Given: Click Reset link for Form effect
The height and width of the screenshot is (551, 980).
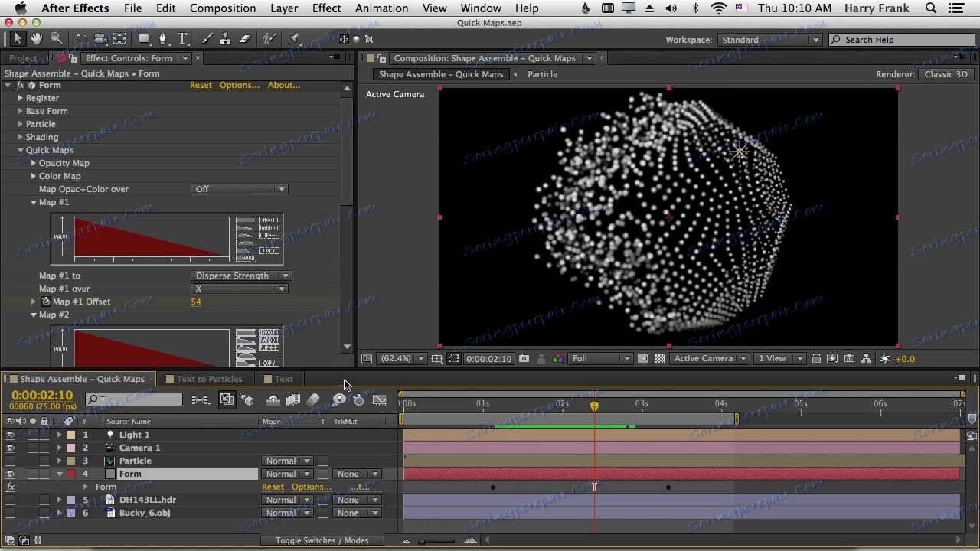Looking at the screenshot, I should pos(201,85).
